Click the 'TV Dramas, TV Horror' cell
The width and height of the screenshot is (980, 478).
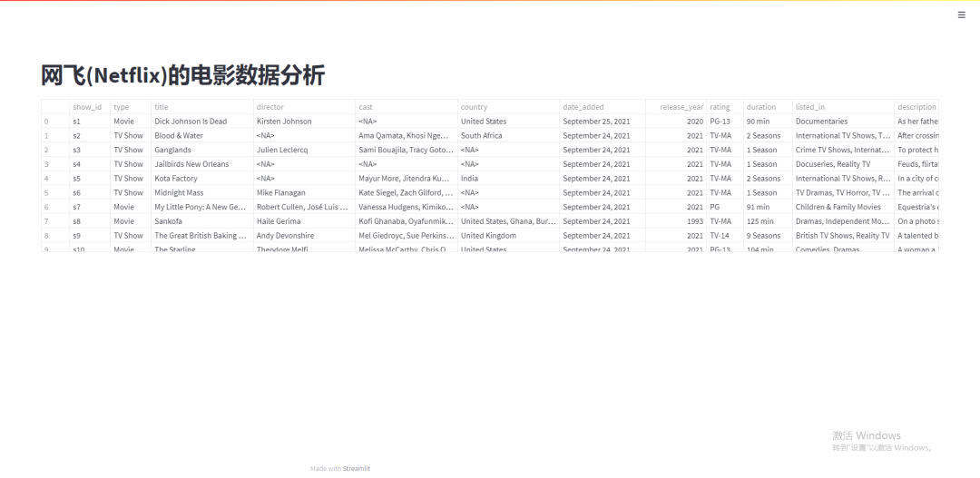click(x=844, y=193)
